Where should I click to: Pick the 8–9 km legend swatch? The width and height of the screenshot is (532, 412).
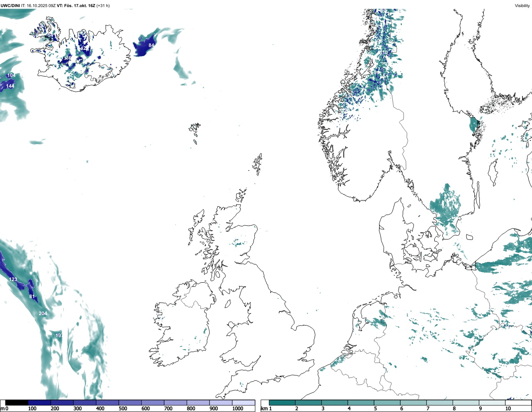466,402
